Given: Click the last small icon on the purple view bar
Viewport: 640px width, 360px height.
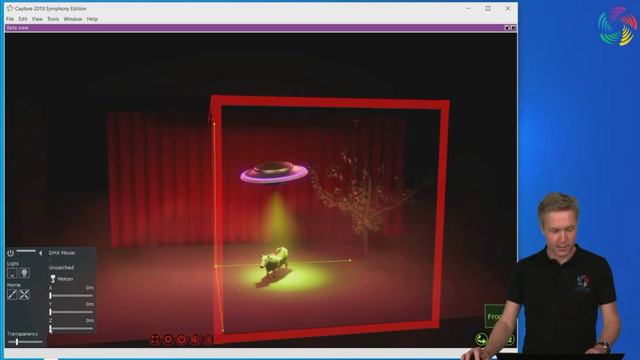Looking at the screenshot, I should click(513, 28).
